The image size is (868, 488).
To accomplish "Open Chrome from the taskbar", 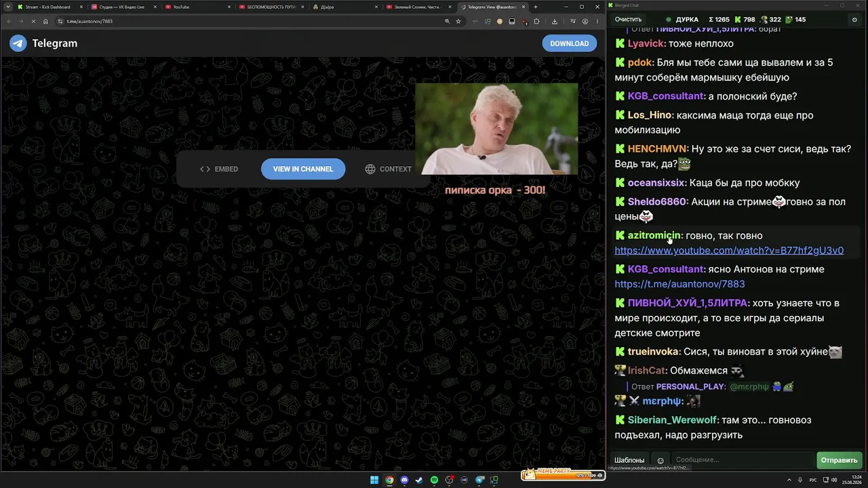I will (389, 480).
